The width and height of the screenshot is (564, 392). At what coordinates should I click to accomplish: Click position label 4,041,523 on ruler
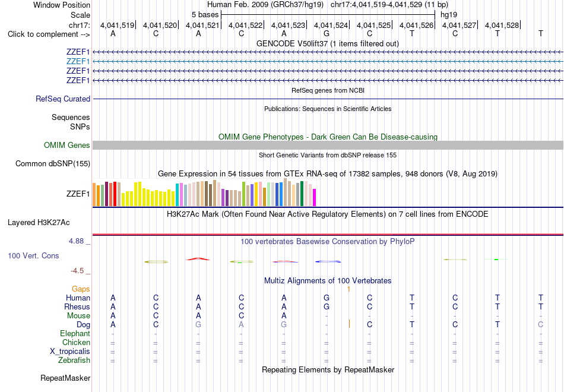tap(288, 25)
